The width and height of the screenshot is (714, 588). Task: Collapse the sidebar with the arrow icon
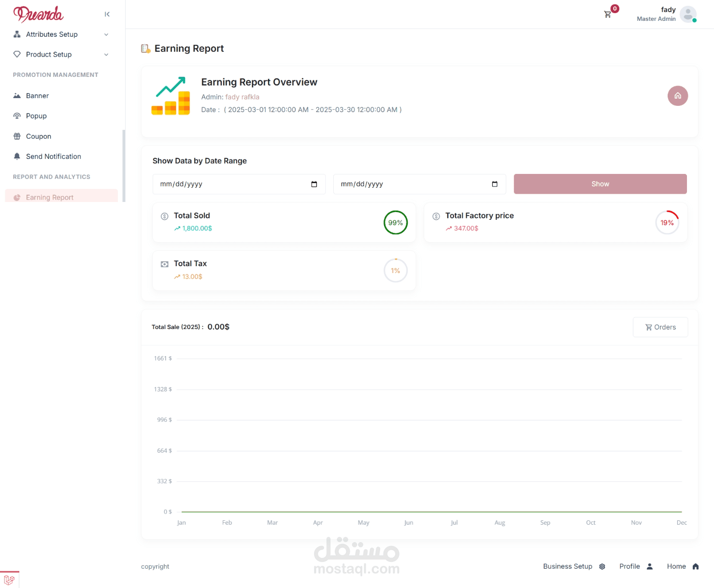pyautogui.click(x=107, y=14)
